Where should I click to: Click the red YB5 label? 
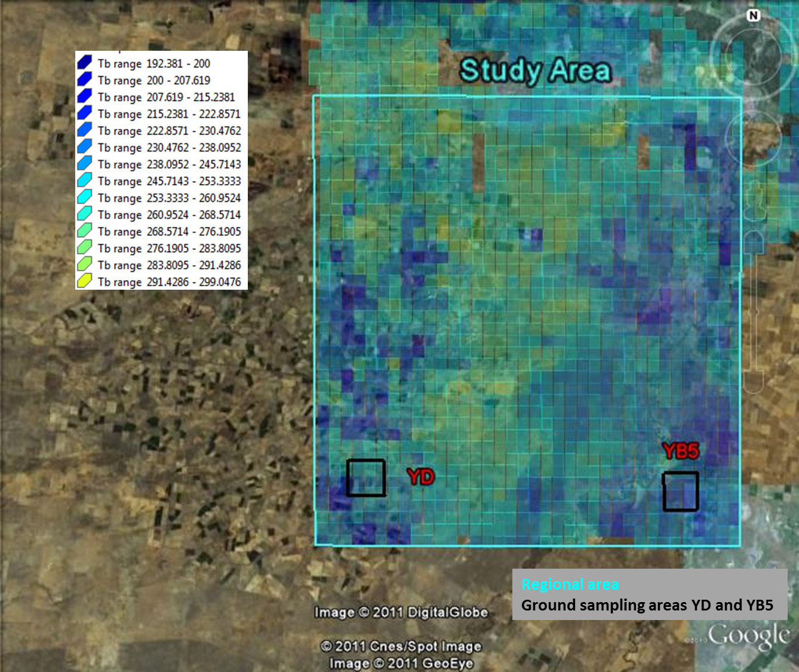tap(680, 451)
